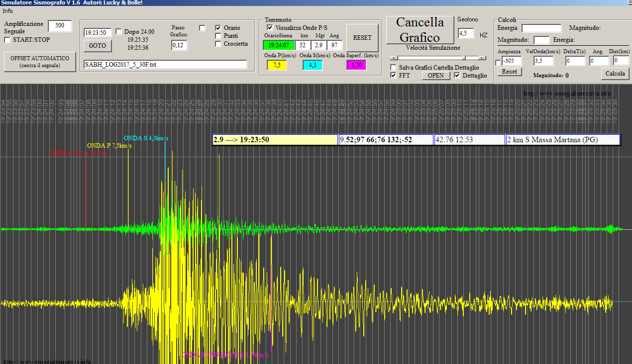
Task: Click the Cancella Grafico button
Action: (x=420, y=30)
